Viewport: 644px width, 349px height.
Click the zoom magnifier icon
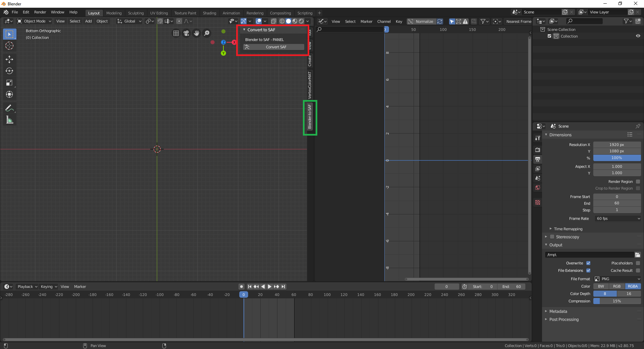pos(207,33)
